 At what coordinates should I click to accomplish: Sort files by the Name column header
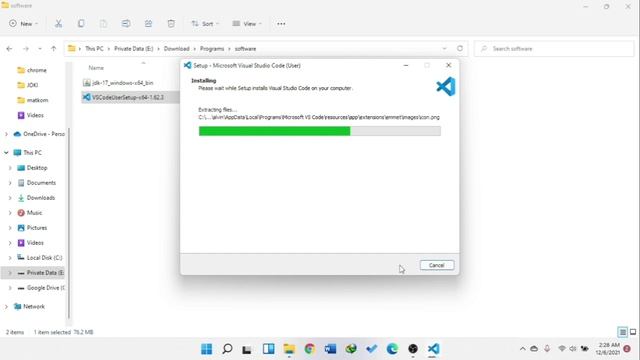[96, 68]
